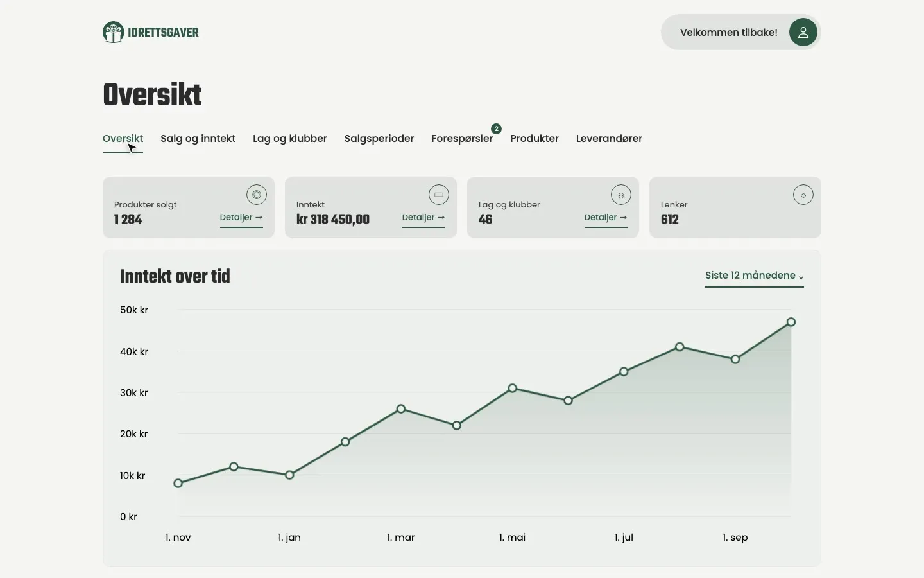Switch to the Salg og inntekt tab
924x578 pixels.
click(x=198, y=139)
